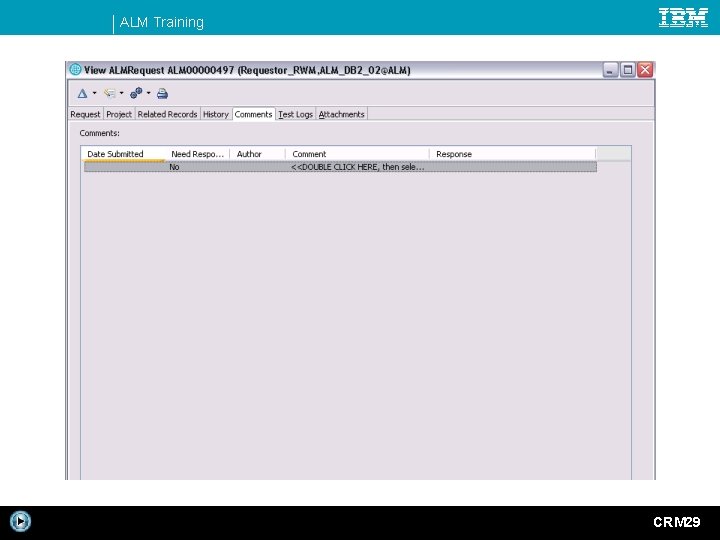
Task: Click the Response column header
Action: click(512, 154)
